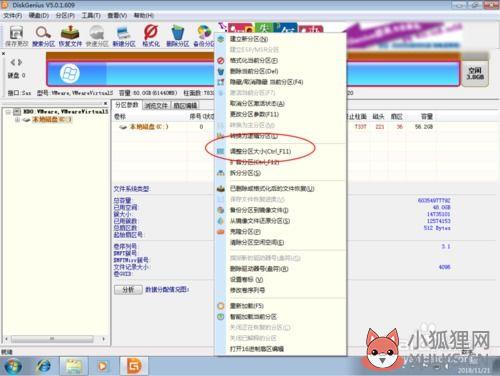Open the Tools (工具) menu in menu bar
The width and height of the screenshot is (500, 376).
91,16
